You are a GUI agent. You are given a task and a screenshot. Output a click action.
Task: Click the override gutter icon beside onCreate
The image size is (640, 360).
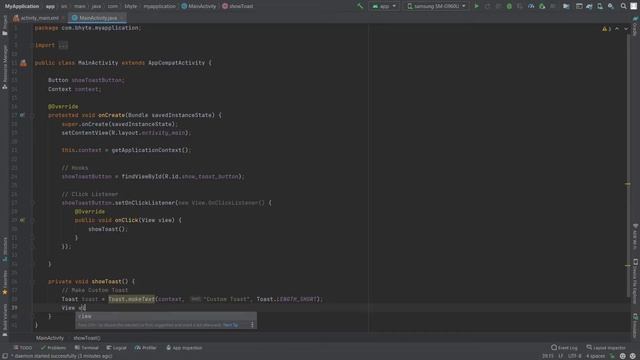[22, 115]
